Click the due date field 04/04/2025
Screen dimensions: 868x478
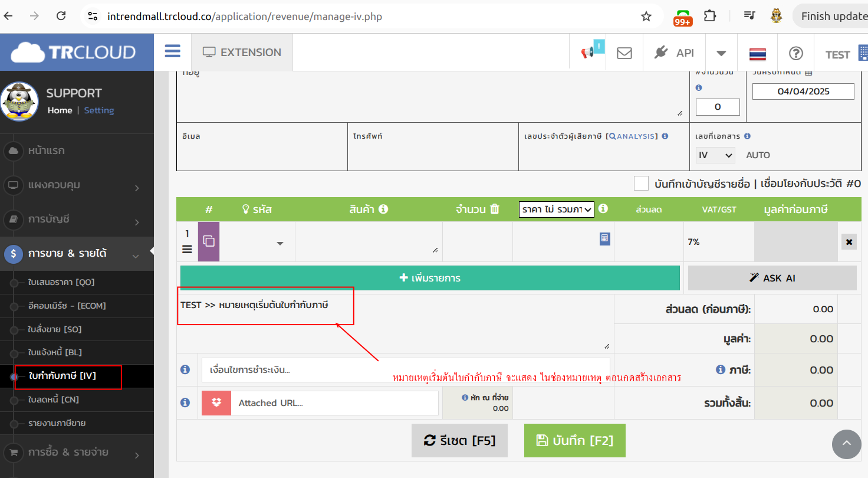pos(803,91)
